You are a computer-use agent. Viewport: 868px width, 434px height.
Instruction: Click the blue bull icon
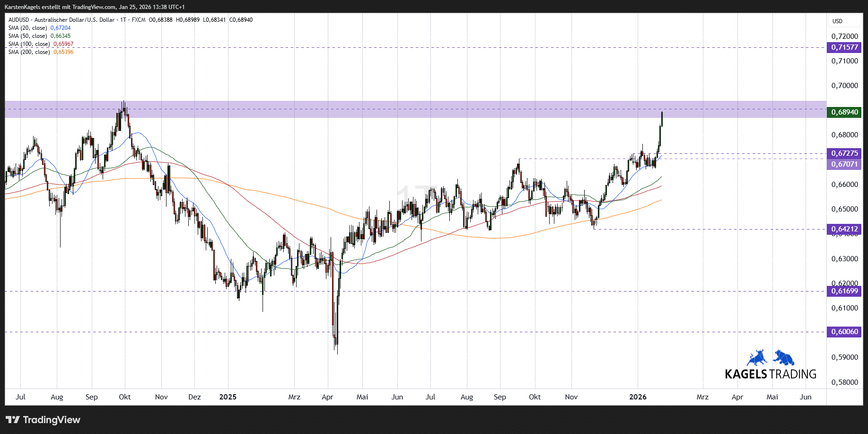tap(757, 358)
